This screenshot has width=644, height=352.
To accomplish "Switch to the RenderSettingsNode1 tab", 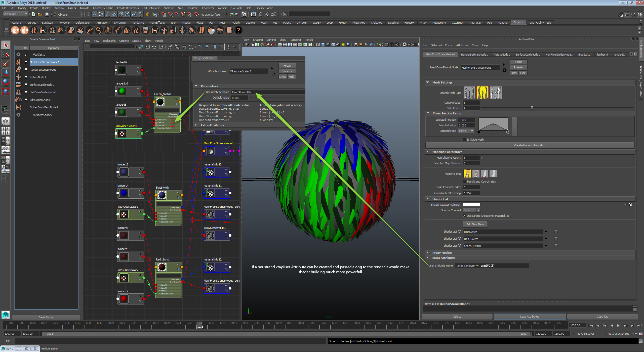I will (474, 55).
